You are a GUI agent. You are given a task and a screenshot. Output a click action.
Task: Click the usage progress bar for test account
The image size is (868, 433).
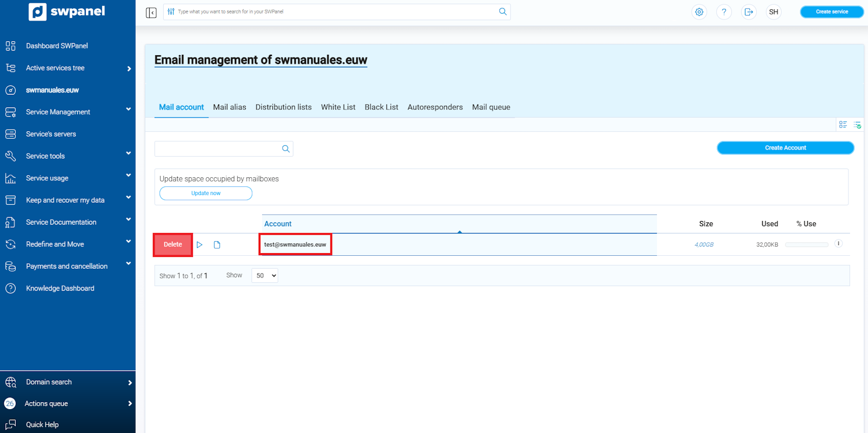tap(806, 245)
